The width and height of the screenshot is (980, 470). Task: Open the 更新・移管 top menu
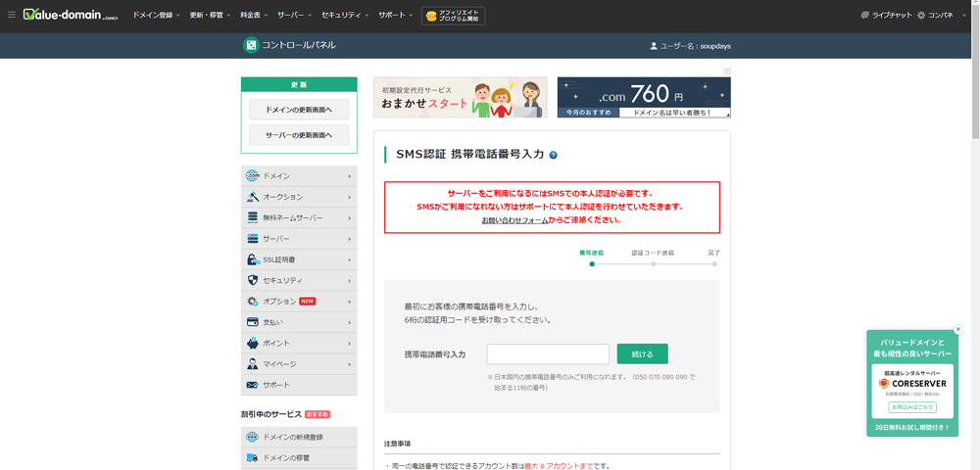click(210, 15)
